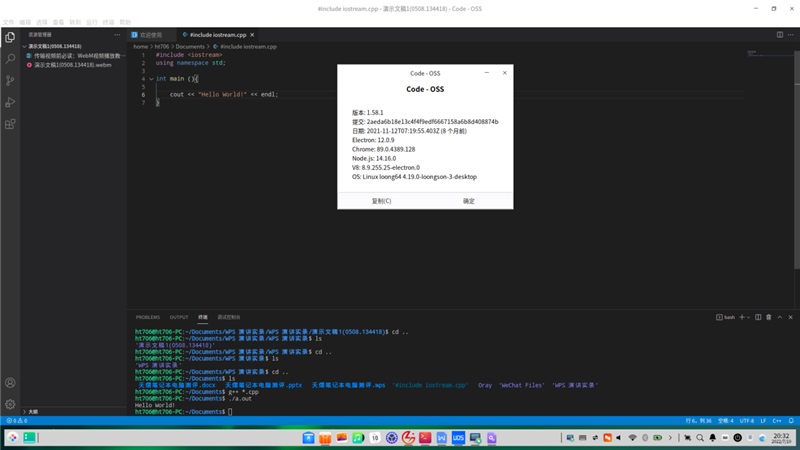This screenshot has height=450, width=800.
Task: Open the Run and Debug view
Action: (10, 103)
